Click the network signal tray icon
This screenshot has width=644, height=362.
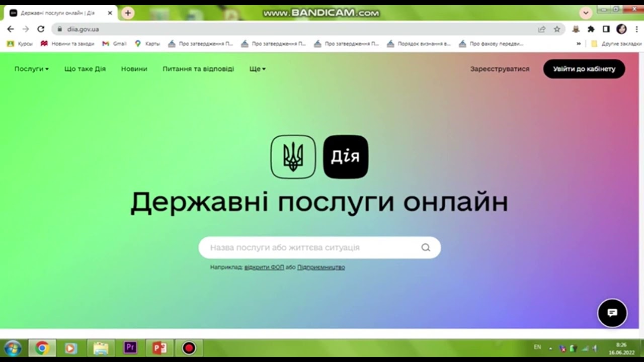(585, 348)
